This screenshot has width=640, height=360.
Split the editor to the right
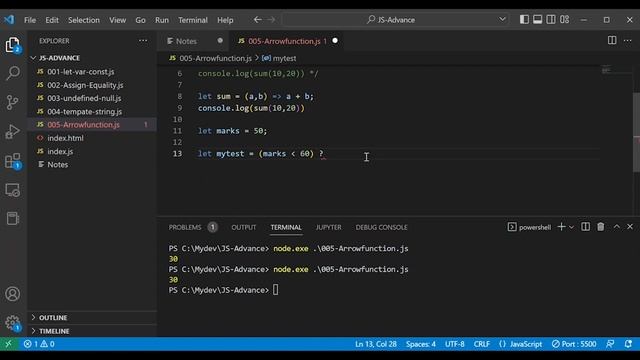[612, 40]
